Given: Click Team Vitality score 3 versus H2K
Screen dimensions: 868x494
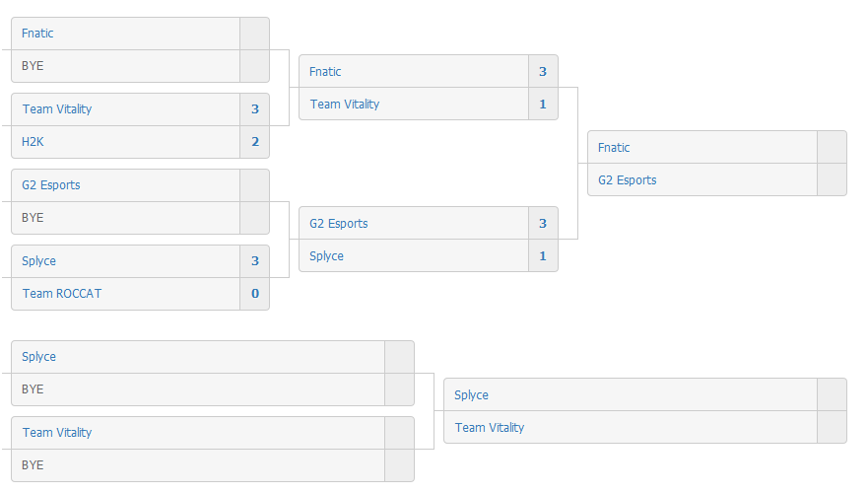Looking at the screenshot, I should (255, 109).
